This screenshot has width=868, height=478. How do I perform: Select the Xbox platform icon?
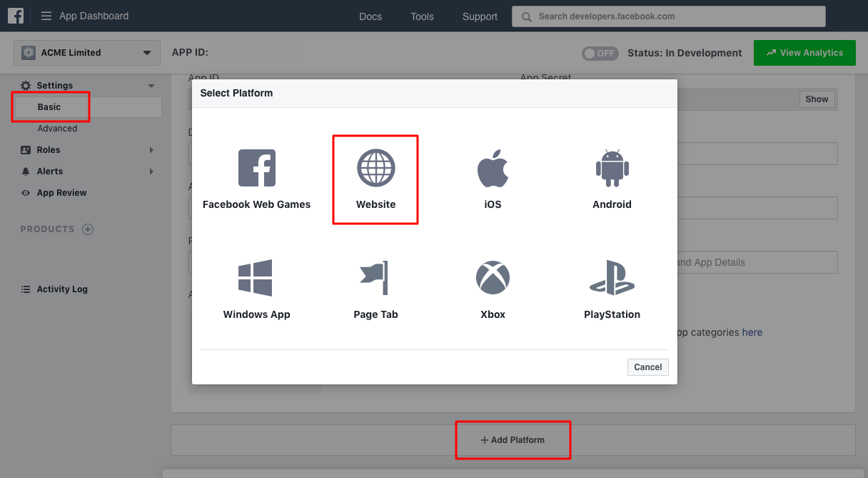(x=493, y=277)
